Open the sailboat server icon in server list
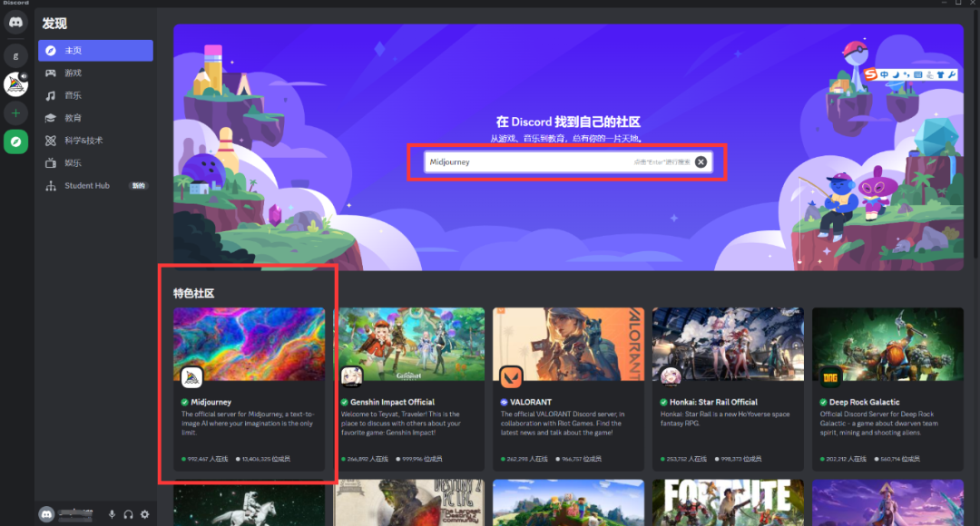This screenshot has height=526, width=980. [x=15, y=83]
